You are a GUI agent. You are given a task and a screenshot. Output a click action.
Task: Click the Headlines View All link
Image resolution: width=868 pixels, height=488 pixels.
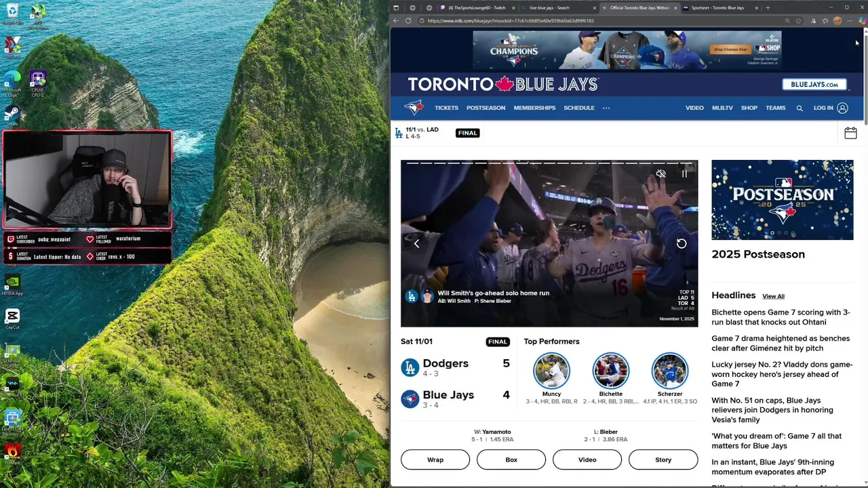point(773,296)
